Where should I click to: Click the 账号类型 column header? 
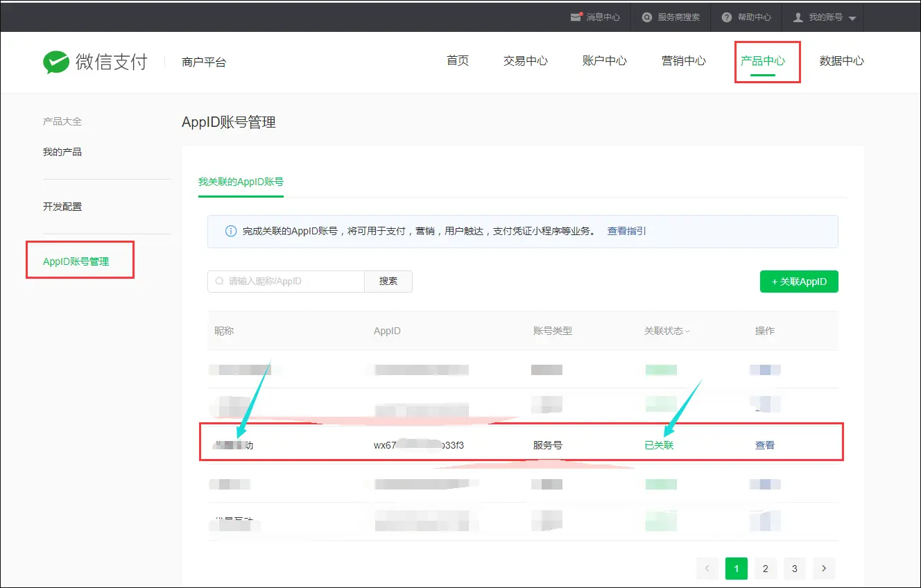[553, 331]
